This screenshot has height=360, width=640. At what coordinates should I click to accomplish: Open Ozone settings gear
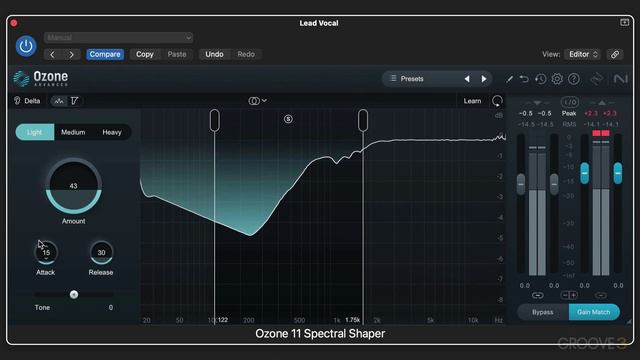[x=557, y=79]
